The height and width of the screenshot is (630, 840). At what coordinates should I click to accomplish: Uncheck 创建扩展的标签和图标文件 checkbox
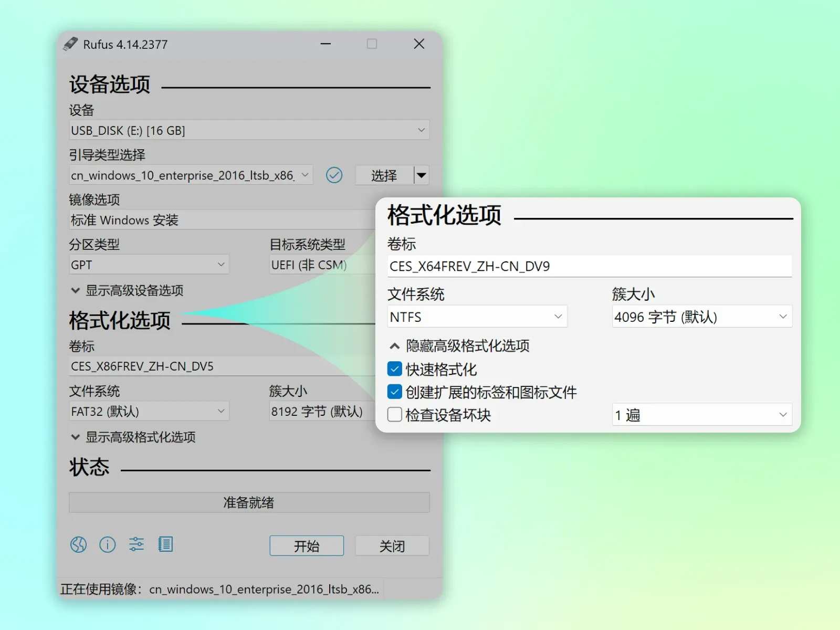(395, 392)
